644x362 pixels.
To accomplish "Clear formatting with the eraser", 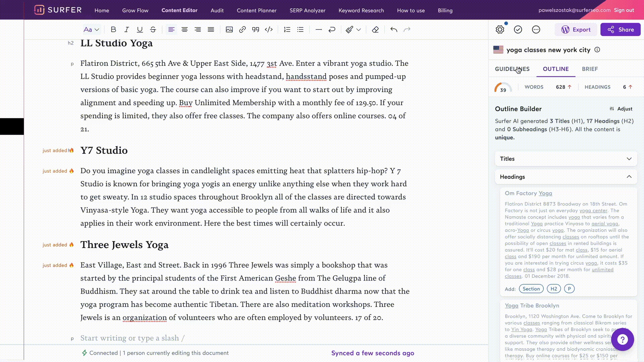I will pos(375,29).
